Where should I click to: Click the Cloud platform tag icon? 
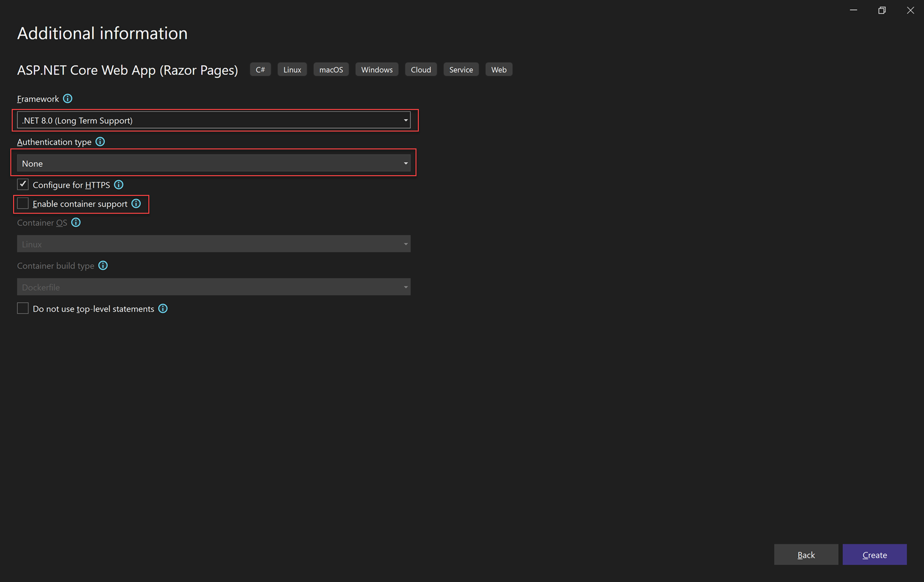point(420,70)
